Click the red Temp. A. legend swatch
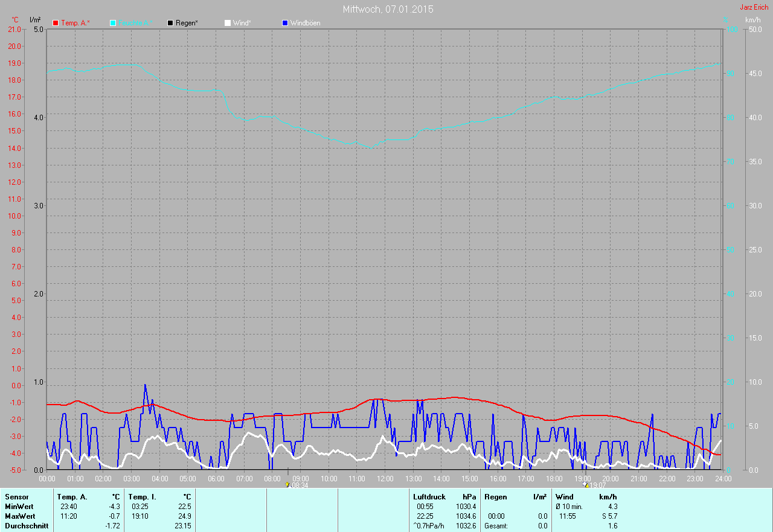Viewport: 773px width, 532px height. click(x=56, y=23)
